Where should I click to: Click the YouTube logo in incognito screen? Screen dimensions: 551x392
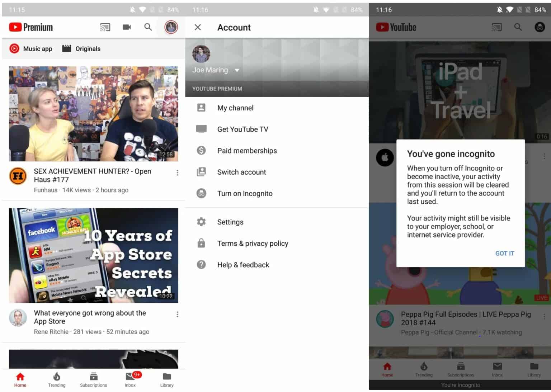[x=396, y=27]
